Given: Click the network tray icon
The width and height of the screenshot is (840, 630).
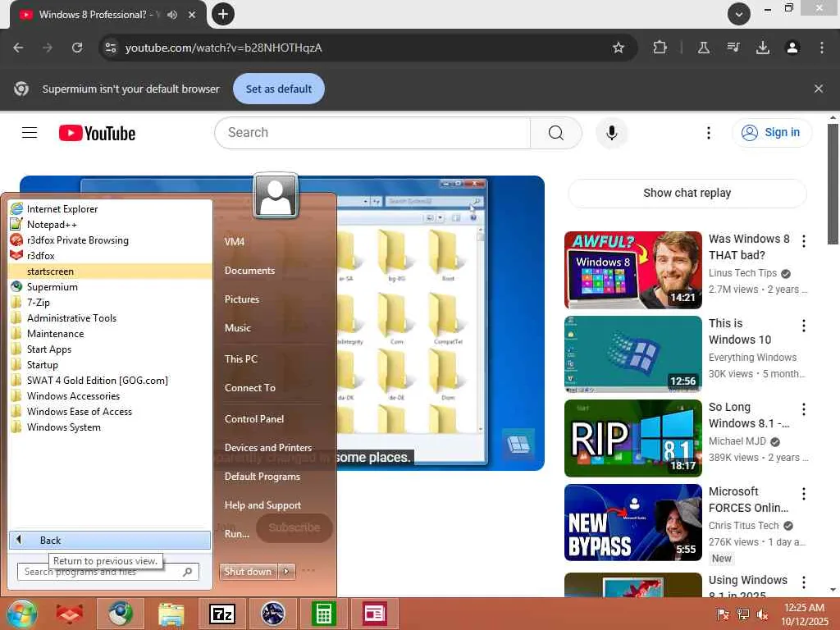Looking at the screenshot, I should pyautogui.click(x=742, y=614).
